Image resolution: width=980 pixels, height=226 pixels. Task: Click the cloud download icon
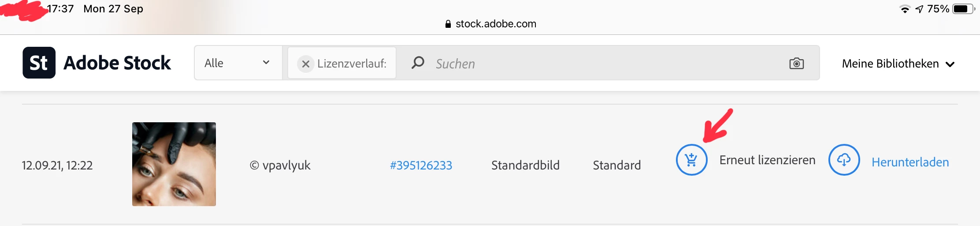pyautogui.click(x=844, y=160)
